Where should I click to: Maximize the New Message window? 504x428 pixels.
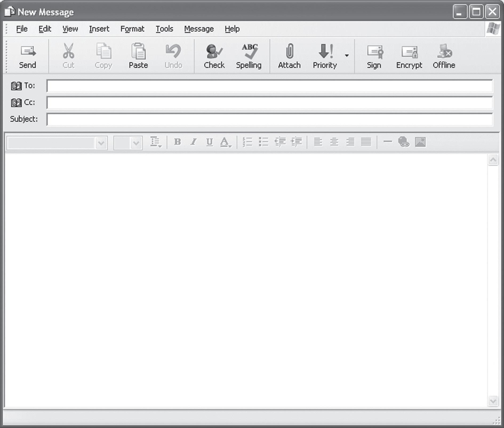(476, 12)
